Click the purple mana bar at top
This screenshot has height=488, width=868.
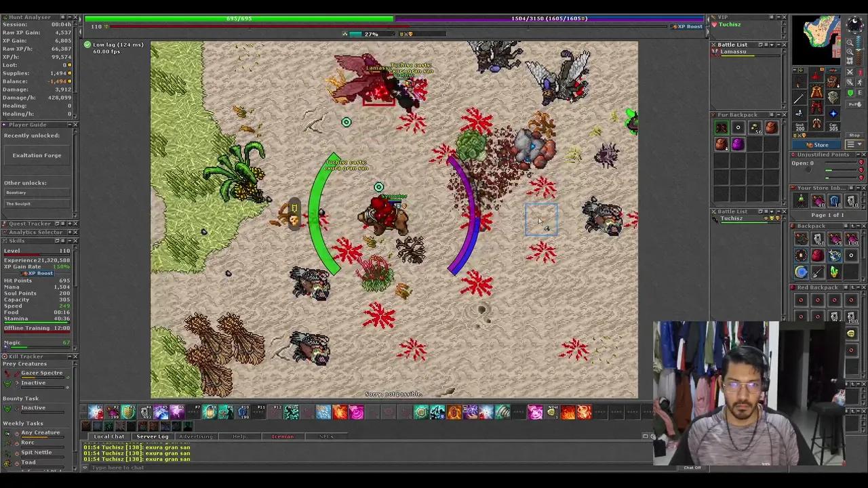(x=549, y=18)
